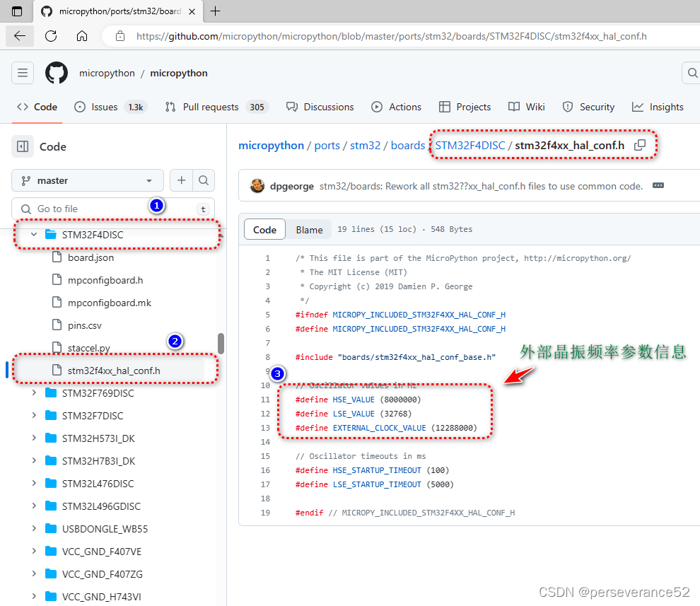Expand the STM32L476DISC folder
The image size is (700, 606).
pos(34,483)
